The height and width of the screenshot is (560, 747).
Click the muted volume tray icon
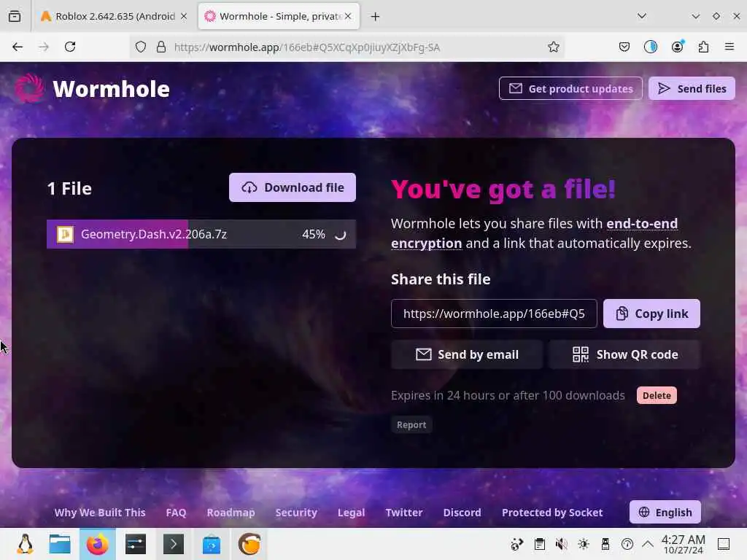[x=561, y=544]
